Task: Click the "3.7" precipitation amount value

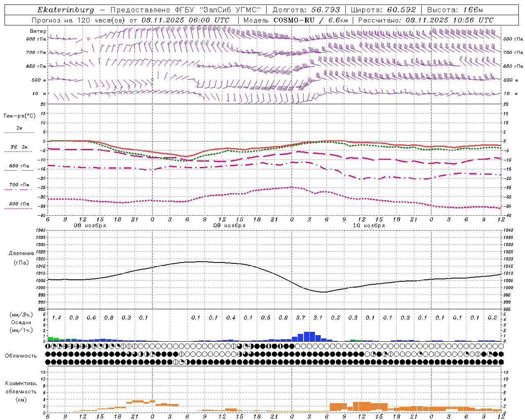Action: click(x=301, y=318)
